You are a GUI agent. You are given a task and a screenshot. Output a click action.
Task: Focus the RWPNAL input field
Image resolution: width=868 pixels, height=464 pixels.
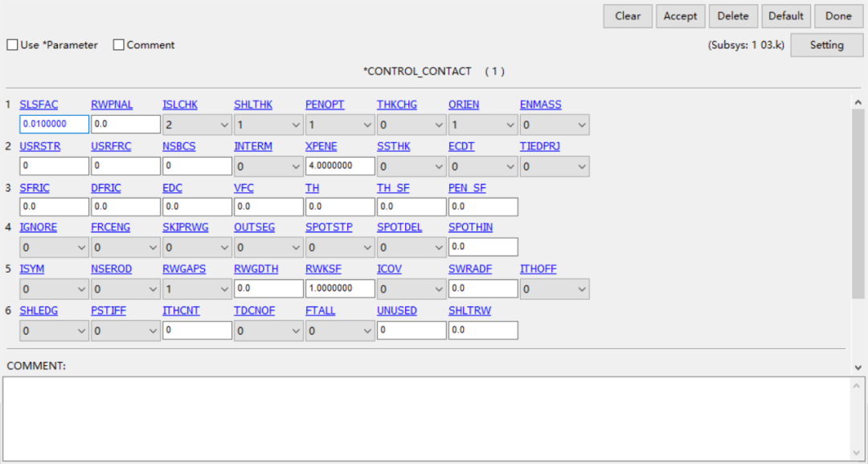point(125,124)
